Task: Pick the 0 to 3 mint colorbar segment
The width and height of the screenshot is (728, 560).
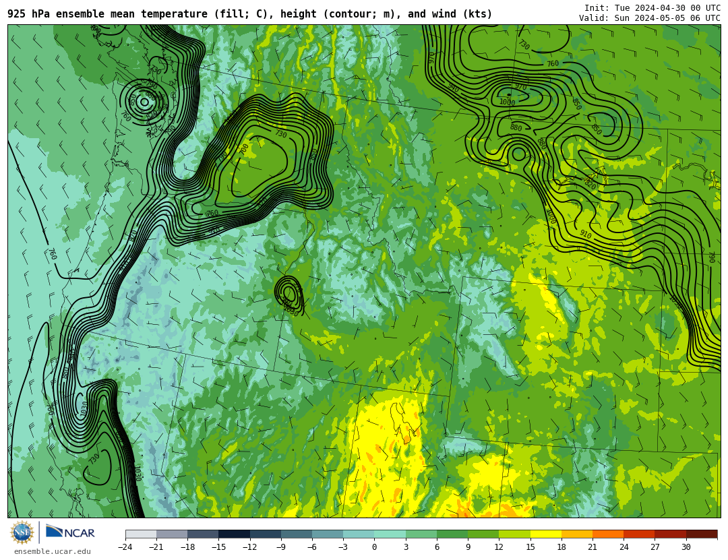Action: pyautogui.click(x=390, y=534)
